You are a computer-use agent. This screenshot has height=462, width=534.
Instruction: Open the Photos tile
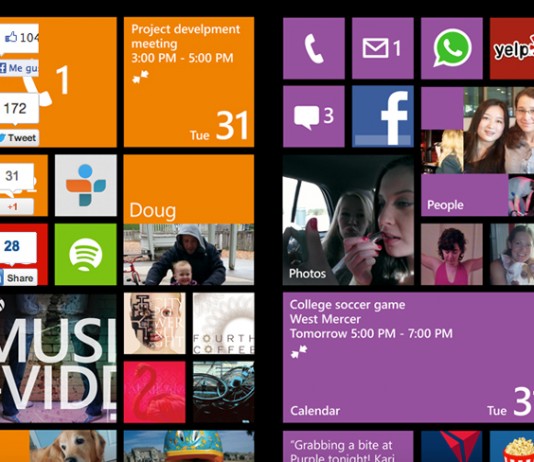coord(348,220)
